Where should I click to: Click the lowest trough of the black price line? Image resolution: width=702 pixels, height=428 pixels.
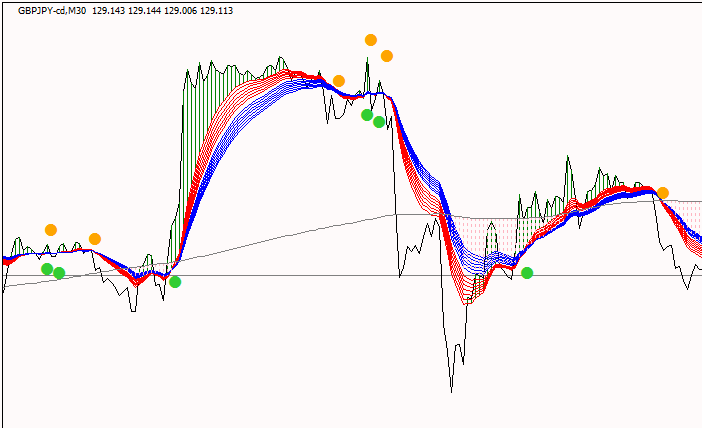click(452, 390)
